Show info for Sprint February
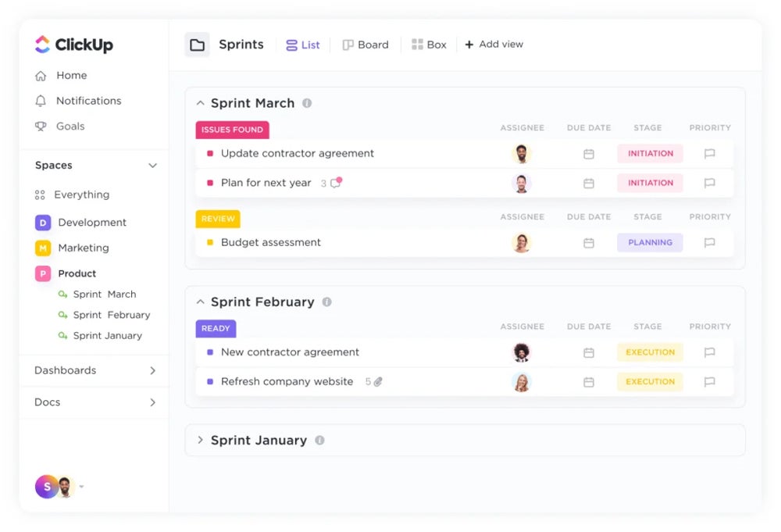 pyautogui.click(x=326, y=302)
